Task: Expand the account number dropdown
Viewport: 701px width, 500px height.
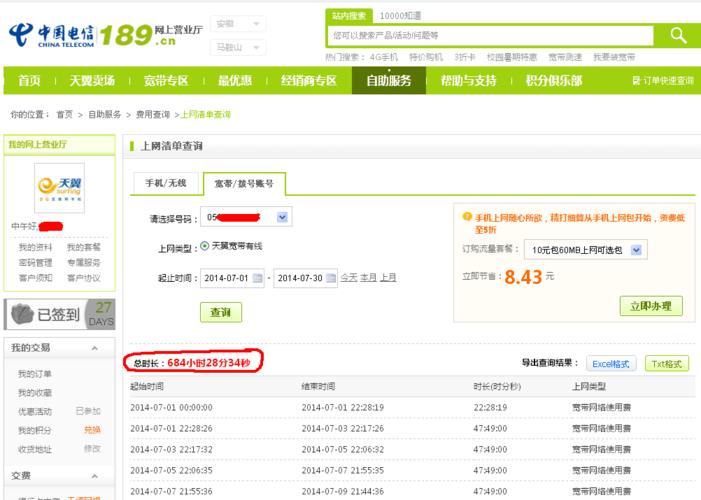Action: point(283,217)
